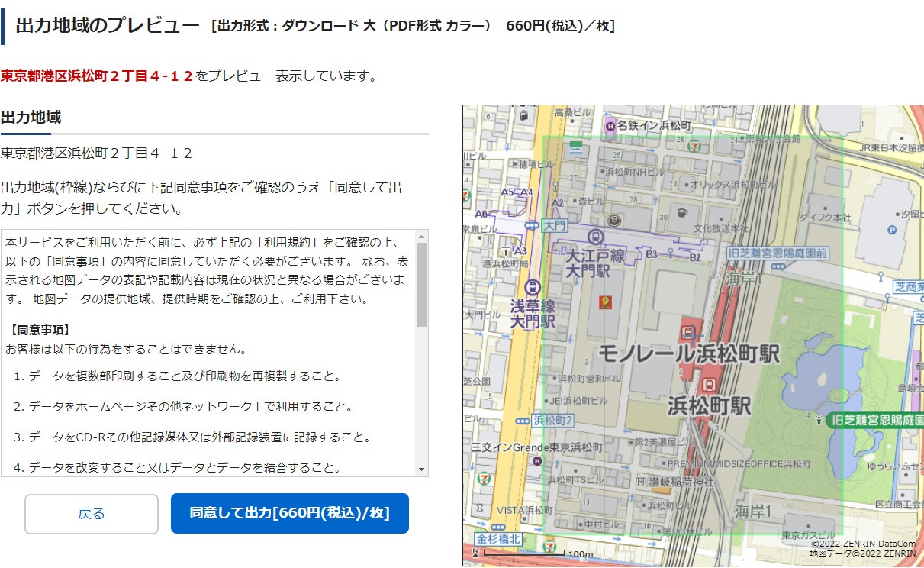
Task: Click the 7-Eleven icon near 金杉橋北
Action: [548, 547]
